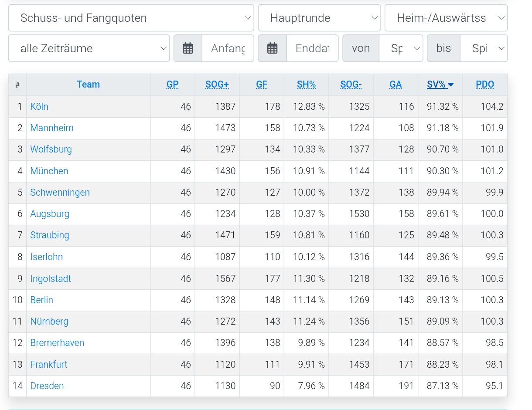
Task: Open the Schuss- und Fangquoten dropdown
Action: pos(131,18)
